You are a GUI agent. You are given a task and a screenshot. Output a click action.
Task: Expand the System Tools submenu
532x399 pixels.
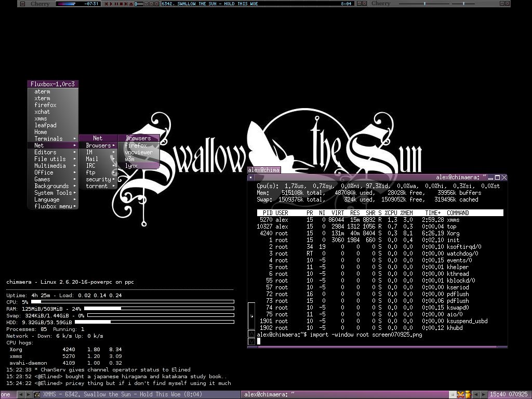tap(53, 193)
